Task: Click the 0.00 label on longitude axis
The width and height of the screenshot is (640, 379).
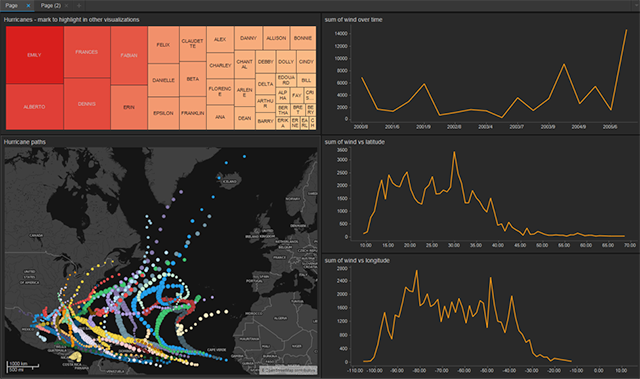Action: 599,370
